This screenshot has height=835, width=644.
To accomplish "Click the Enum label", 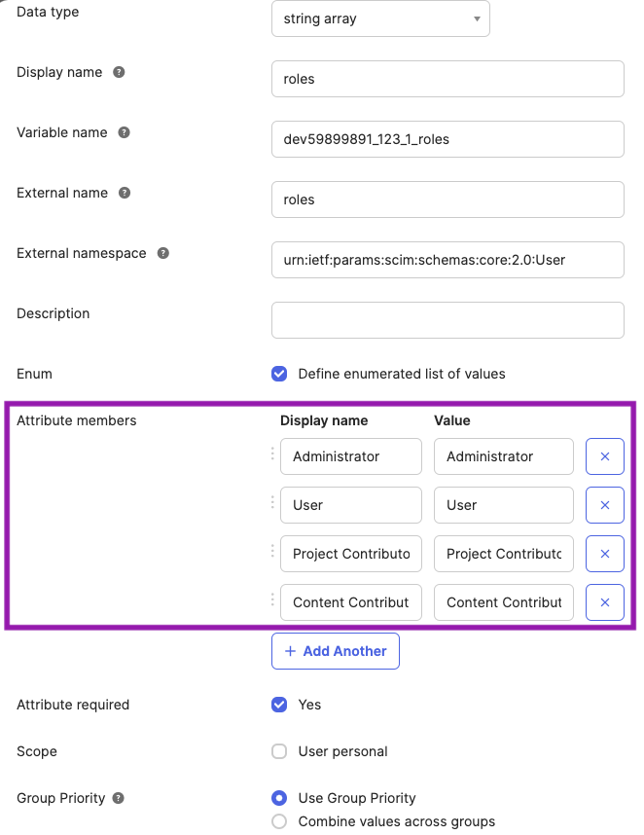I will click(x=34, y=374).
